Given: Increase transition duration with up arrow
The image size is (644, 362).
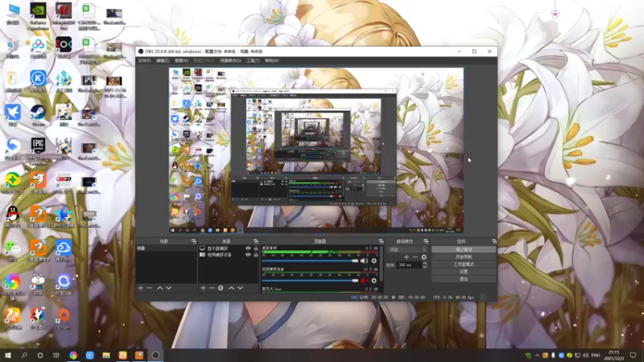Looking at the screenshot, I should click(x=425, y=264).
